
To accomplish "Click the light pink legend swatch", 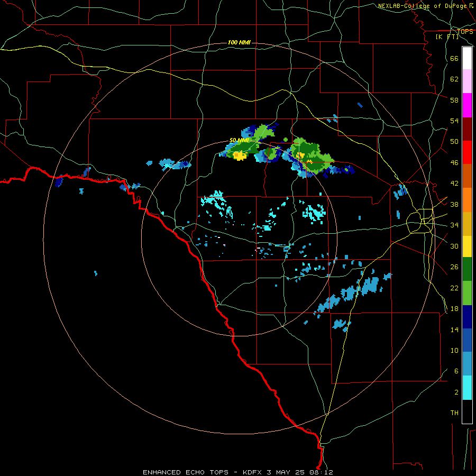I will [467, 81].
